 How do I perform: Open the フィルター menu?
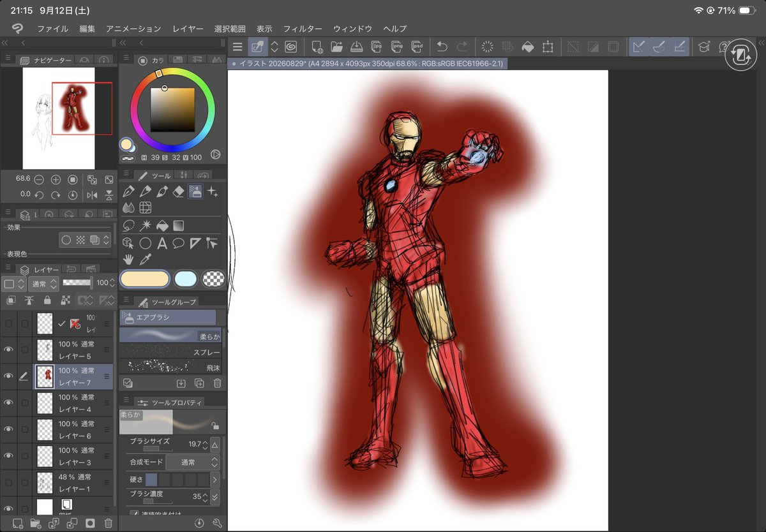(x=303, y=29)
